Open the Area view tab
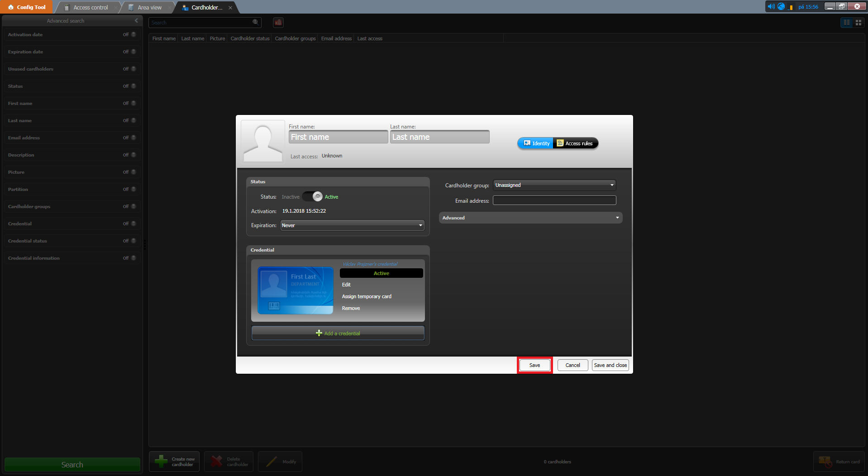Screen dimensions: 868x476 point(149,8)
